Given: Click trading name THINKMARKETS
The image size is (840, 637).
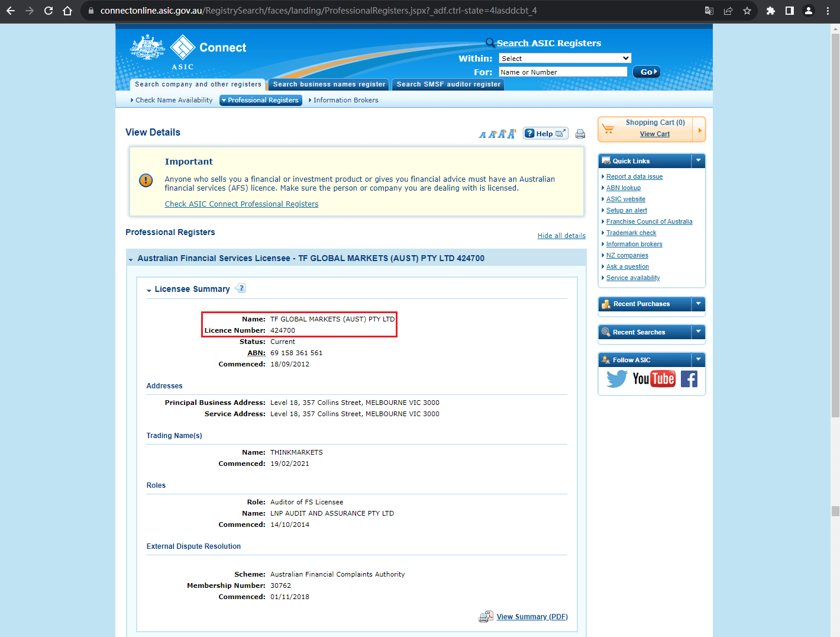Looking at the screenshot, I should pos(296,452).
